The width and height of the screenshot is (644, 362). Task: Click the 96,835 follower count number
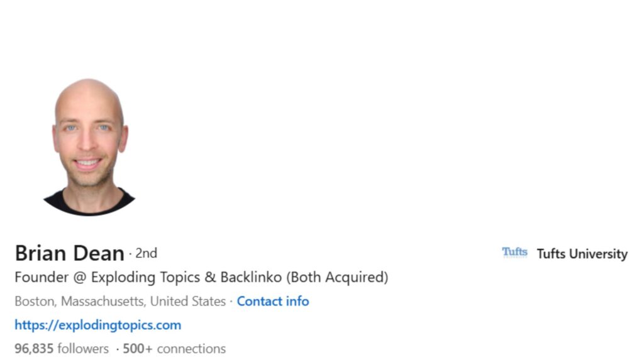point(35,348)
